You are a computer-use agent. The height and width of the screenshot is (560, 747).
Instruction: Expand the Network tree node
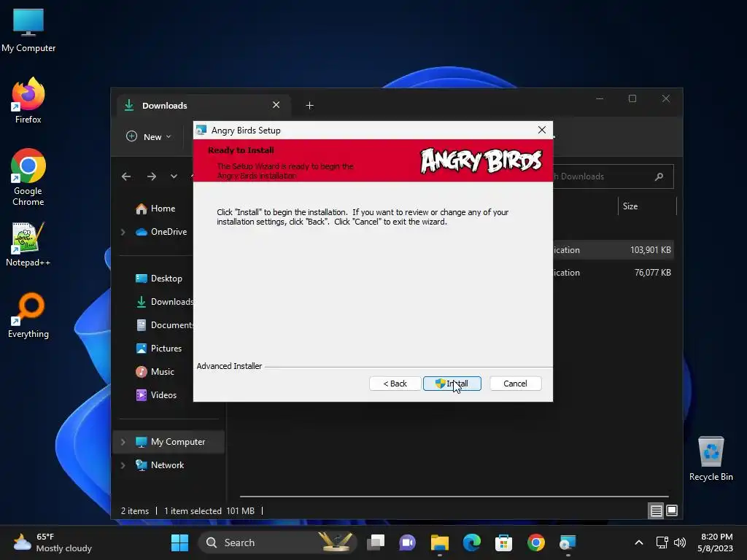coord(123,465)
